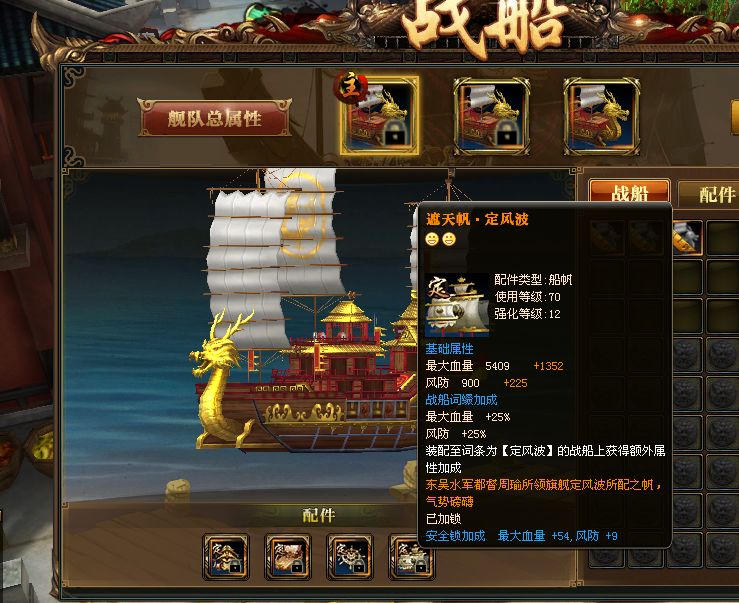Click the helmet accessory slot icon
Image resolution: width=739 pixels, height=603 pixels.
(226, 557)
